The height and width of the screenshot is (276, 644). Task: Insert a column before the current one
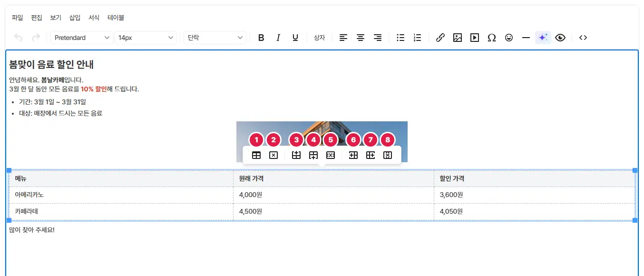point(353,155)
